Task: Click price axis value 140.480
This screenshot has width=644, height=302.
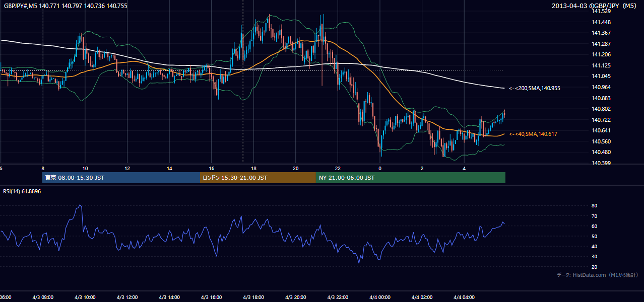Action: [x=601, y=152]
